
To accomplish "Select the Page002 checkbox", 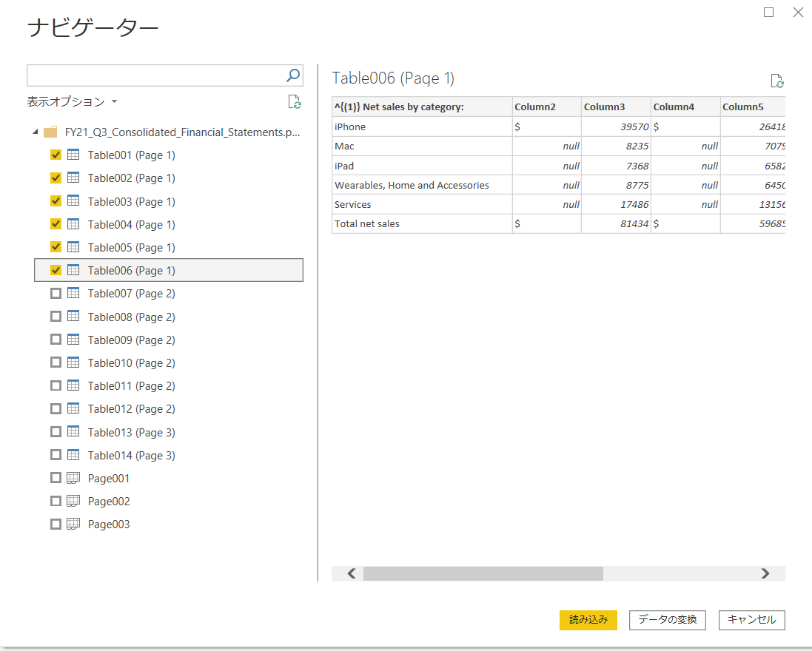I will (56, 501).
